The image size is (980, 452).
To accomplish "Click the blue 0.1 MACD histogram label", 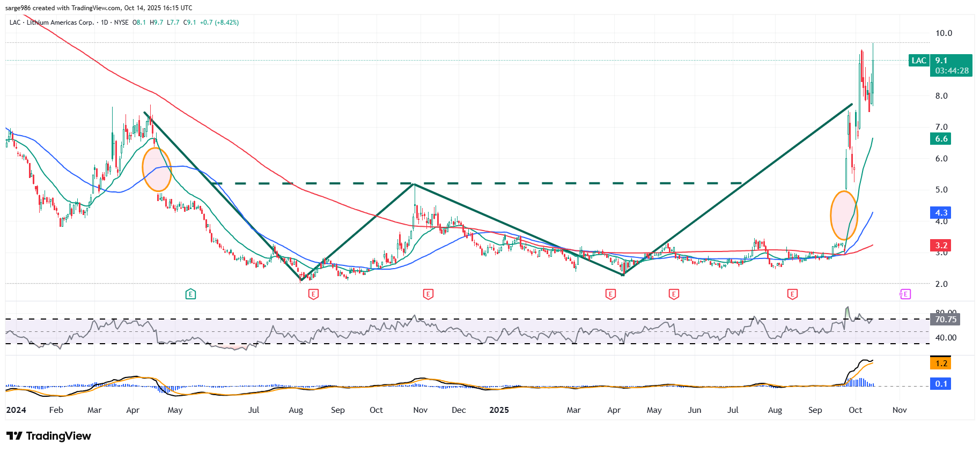I will coord(941,384).
